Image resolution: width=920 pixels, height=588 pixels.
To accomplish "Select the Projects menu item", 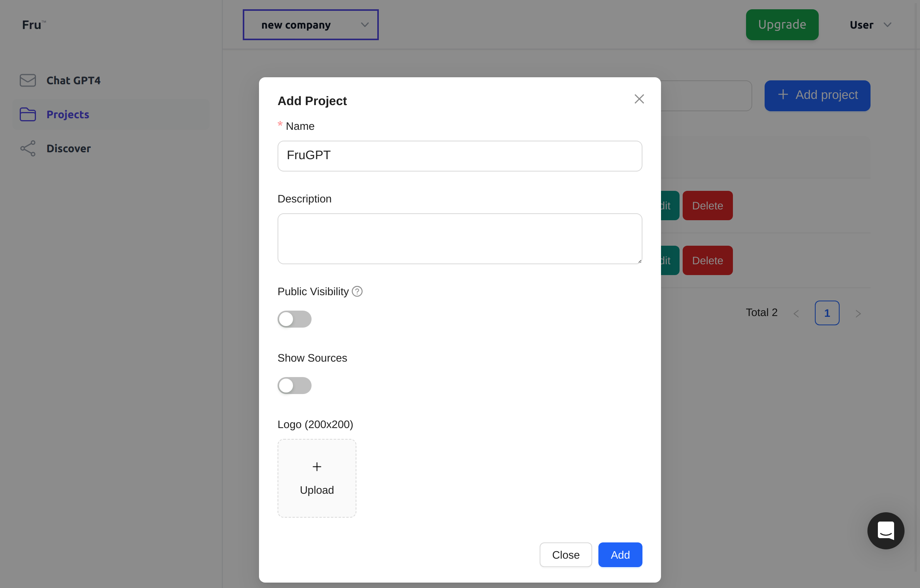I will [x=68, y=115].
